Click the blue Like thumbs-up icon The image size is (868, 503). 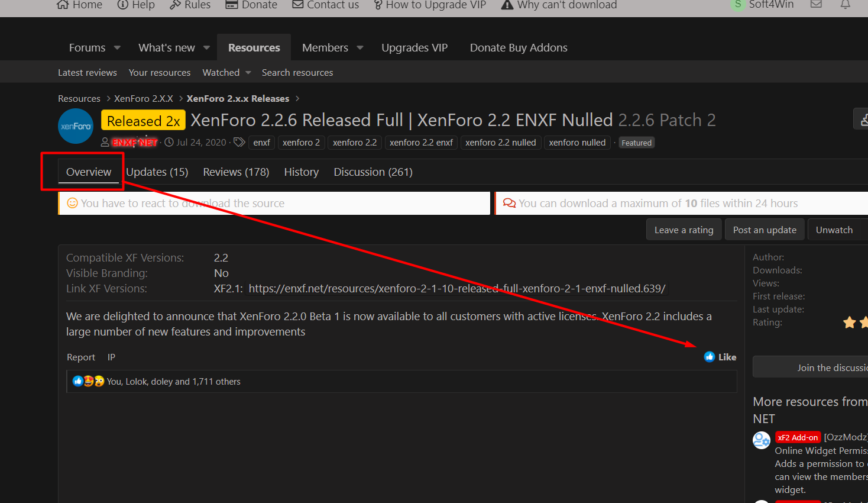tap(710, 357)
